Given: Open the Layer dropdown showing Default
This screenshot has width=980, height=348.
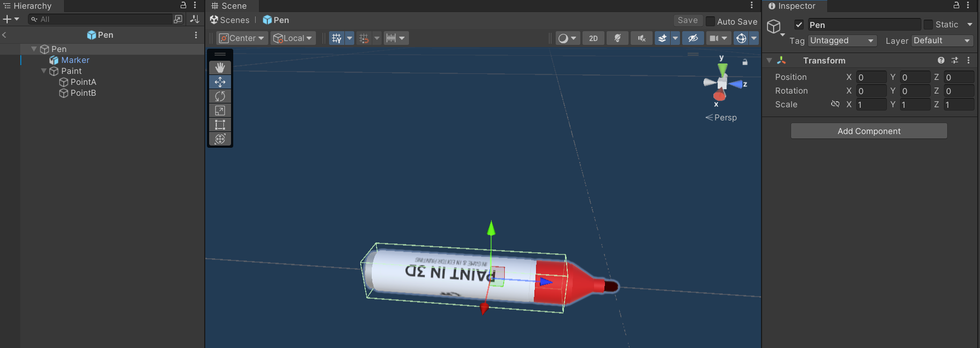Looking at the screenshot, I should (x=942, y=40).
